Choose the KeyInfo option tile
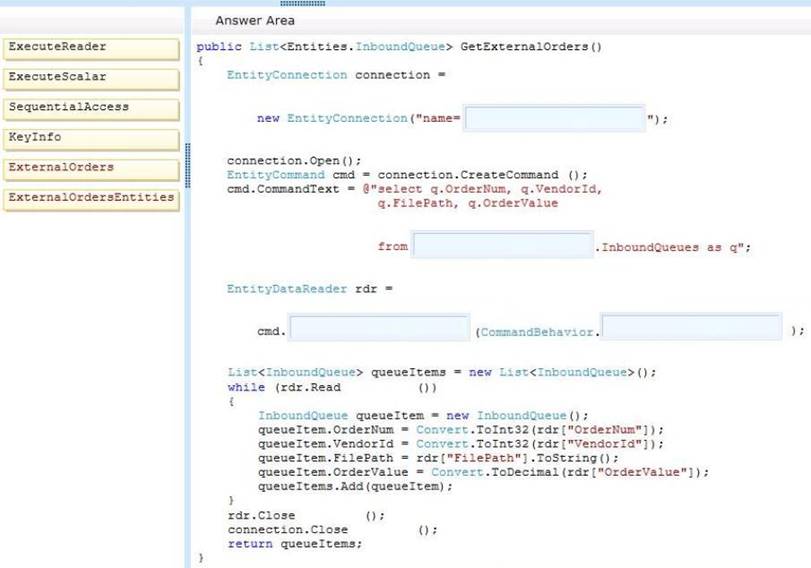This screenshot has height=568, width=811. (92, 139)
